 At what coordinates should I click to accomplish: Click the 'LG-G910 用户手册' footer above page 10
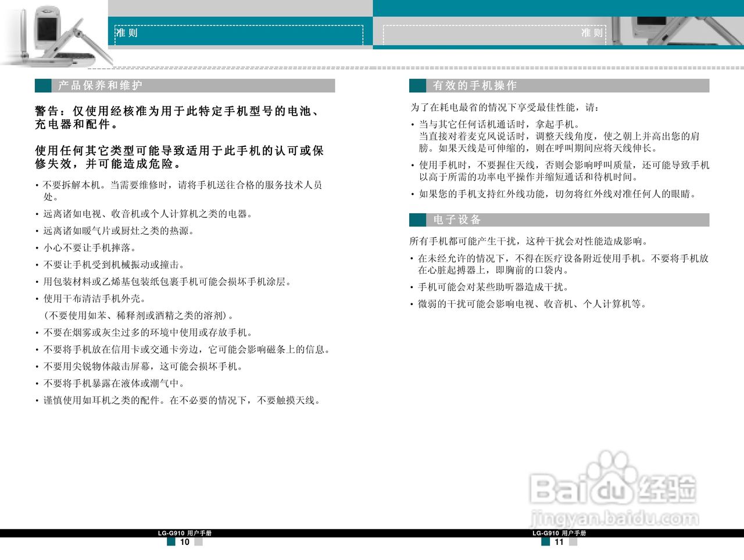pos(184,533)
